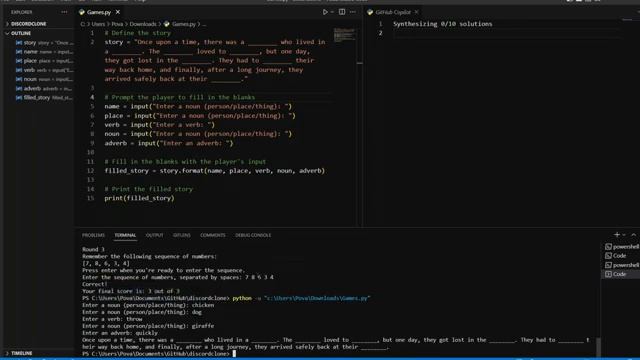The width and height of the screenshot is (640, 360).
Task: Click 'Games.py' in the breadcrumb path
Action: pos(184,24)
